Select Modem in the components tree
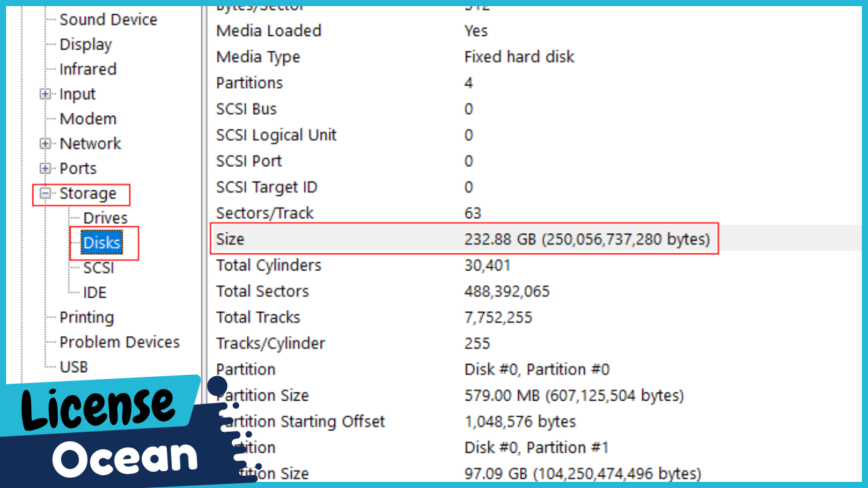Viewport: 868px width, 488px height. [x=88, y=119]
